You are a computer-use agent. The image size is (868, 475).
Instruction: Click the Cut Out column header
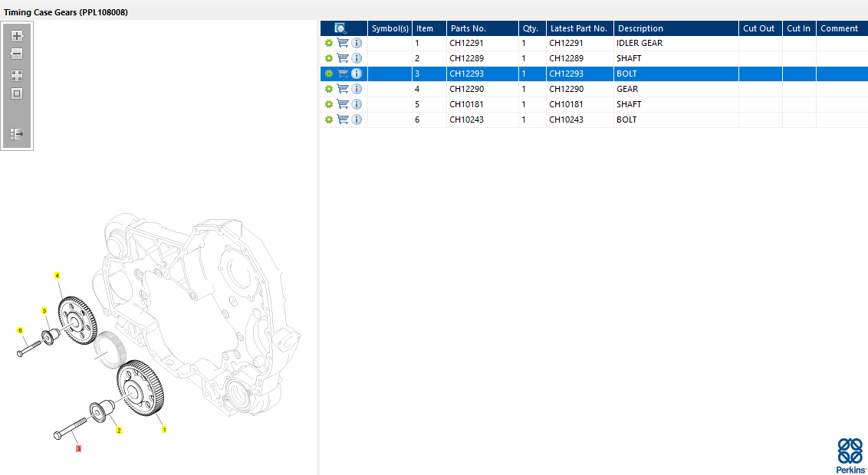[760, 28]
